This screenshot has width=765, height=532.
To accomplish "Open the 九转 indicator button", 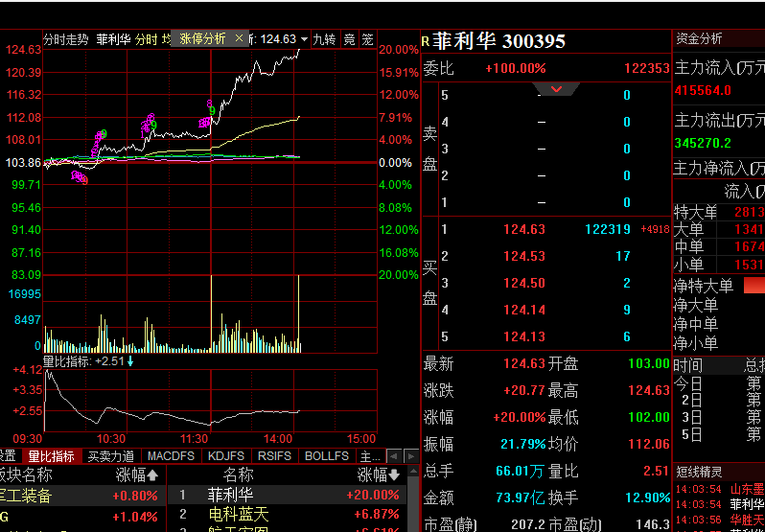I will (x=324, y=39).
